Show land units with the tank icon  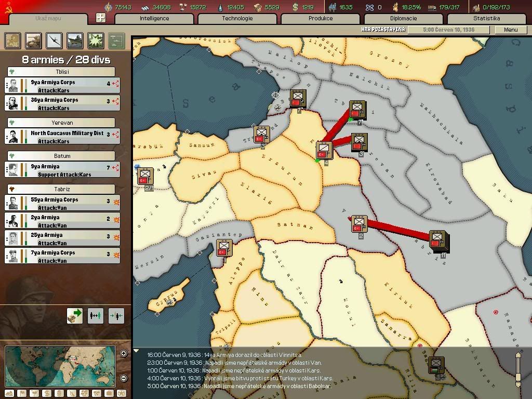click(x=33, y=41)
